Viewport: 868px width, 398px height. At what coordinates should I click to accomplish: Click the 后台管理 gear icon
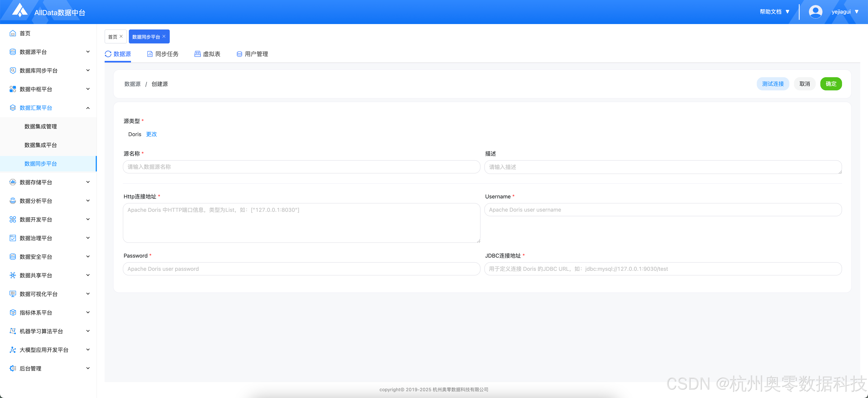pos(13,368)
